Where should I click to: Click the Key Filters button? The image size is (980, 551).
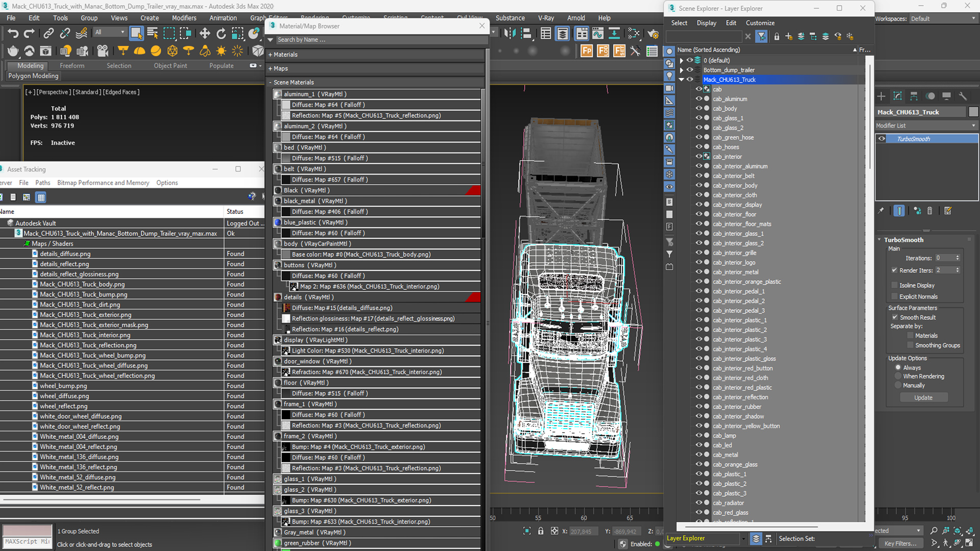[900, 543]
